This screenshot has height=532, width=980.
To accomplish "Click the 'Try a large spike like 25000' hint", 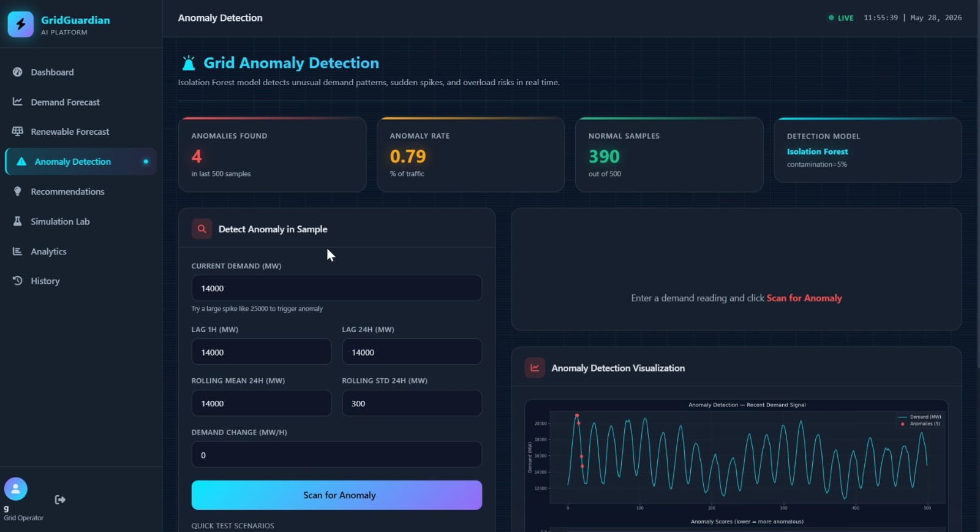I will (257, 309).
